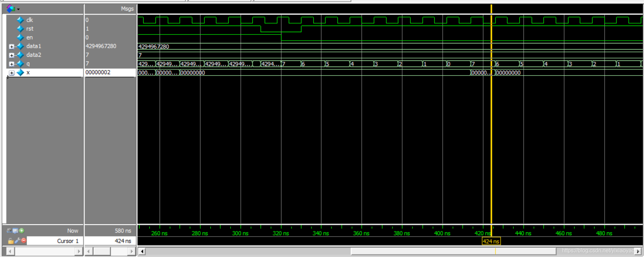Select the clk signal name
The height and width of the screenshot is (257, 644).
coord(30,20)
